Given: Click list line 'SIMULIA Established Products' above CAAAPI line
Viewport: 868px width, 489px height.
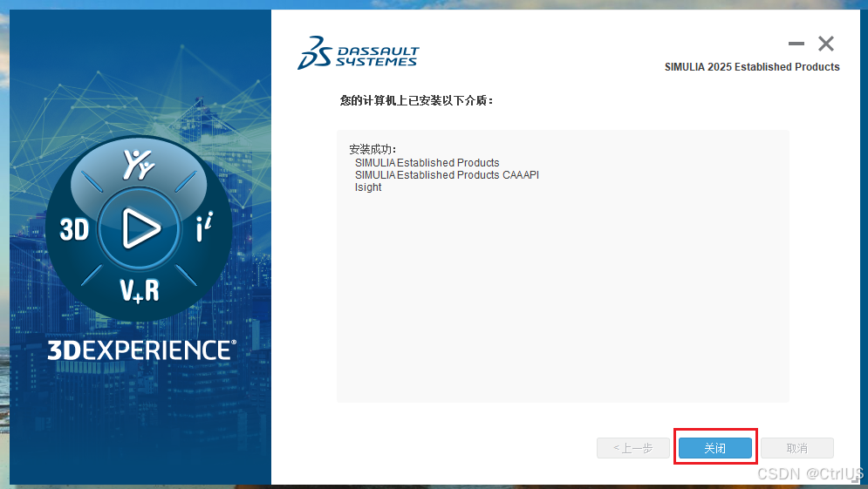Looking at the screenshot, I should 427,163.
